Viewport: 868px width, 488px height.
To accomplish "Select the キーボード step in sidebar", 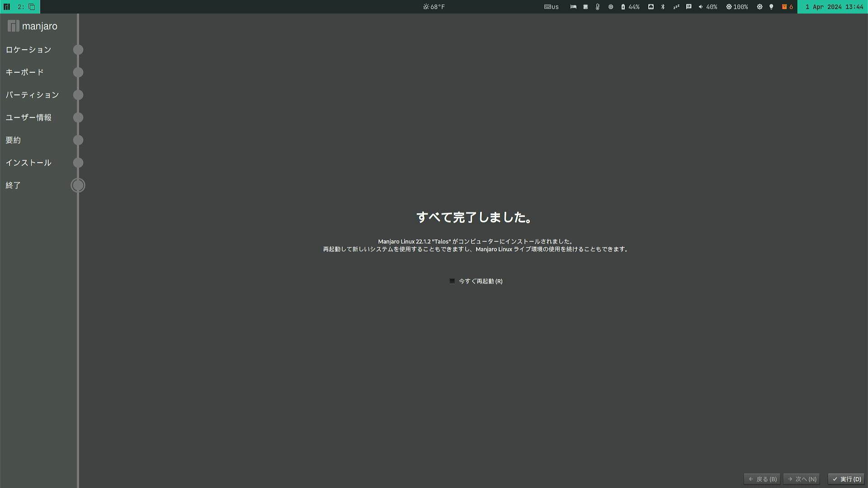I will point(25,72).
